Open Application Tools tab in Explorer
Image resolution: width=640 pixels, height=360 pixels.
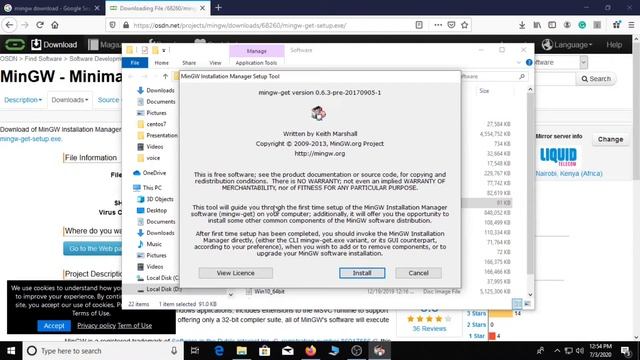(256, 63)
